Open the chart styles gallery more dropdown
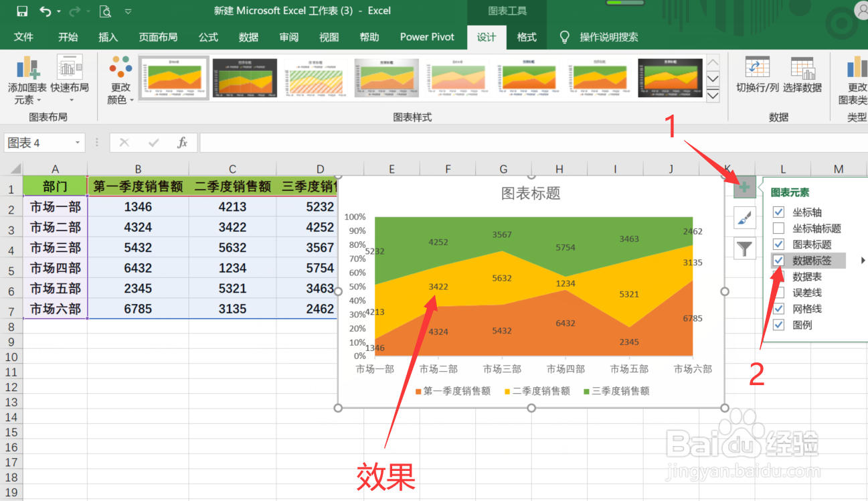 click(x=712, y=94)
